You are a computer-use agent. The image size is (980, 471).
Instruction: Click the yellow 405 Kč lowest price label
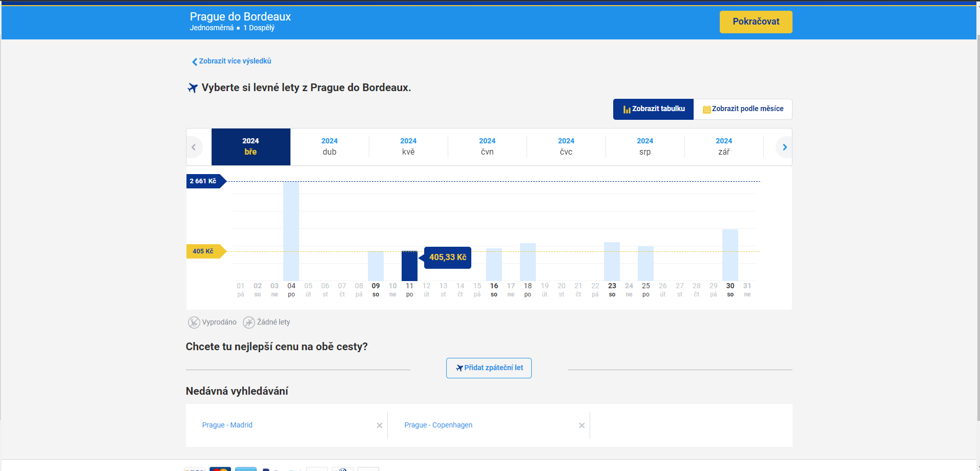[x=206, y=251]
